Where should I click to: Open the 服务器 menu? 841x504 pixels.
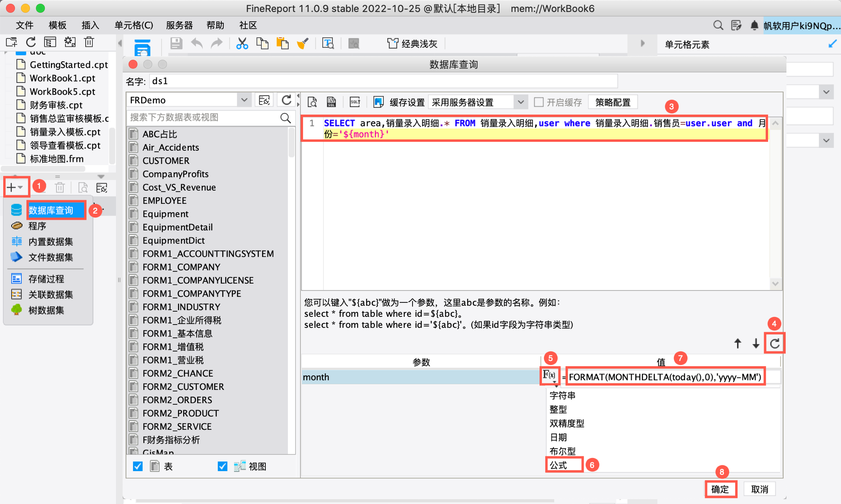point(179,25)
